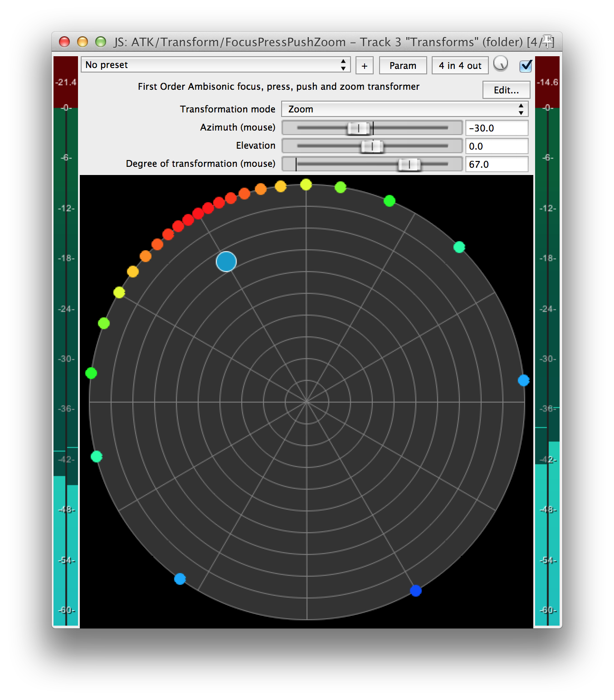Click the light blue dot at the far right edge
The height and width of the screenshot is (700, 614).
(x=523, y=380)
